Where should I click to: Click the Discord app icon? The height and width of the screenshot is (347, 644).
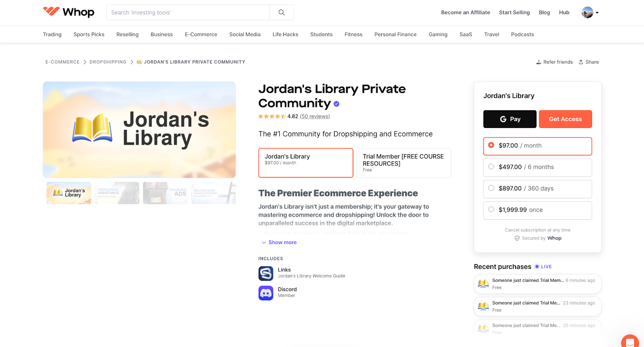(x=266, y=293)
